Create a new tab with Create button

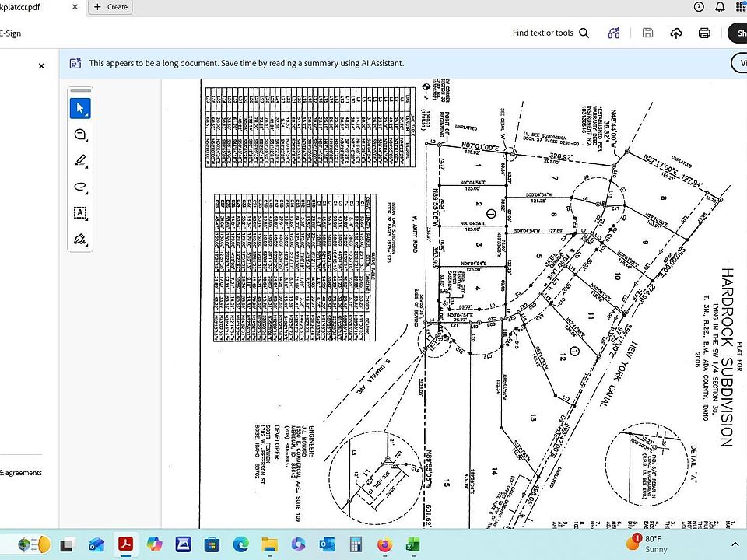click(x=110, y=7)
